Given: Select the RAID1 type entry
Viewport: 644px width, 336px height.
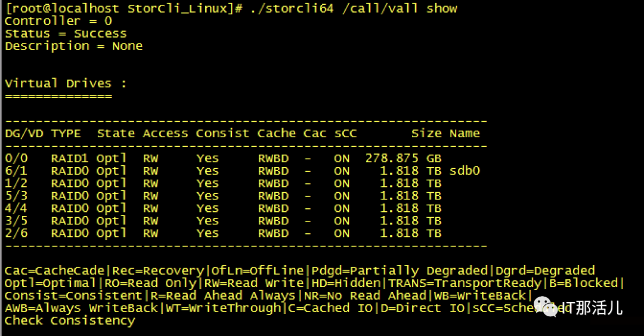Looking at the screenshot, I should point(70,159).
